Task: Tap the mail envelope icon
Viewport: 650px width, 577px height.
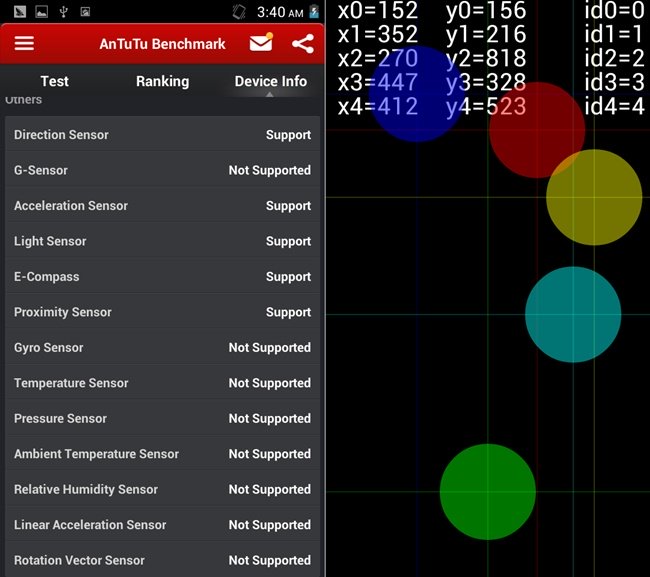Action: pos(261,44)
